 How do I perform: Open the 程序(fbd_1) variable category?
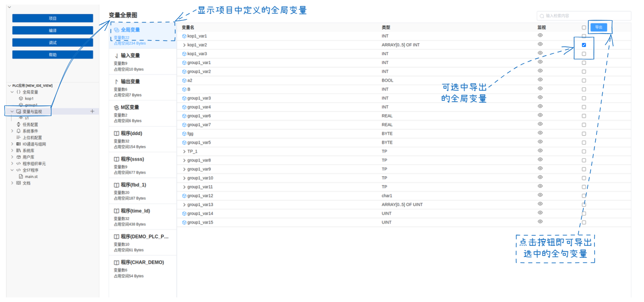143,191
